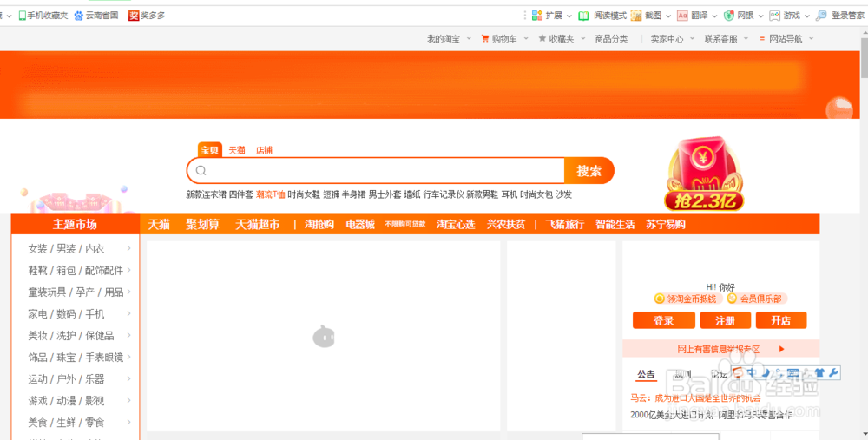Click the 登录 login button

664,320
